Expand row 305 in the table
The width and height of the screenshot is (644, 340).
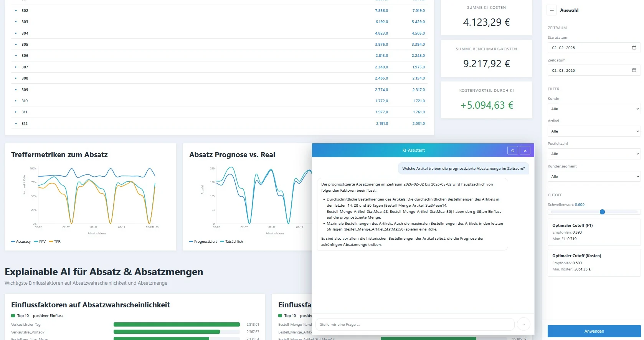click(x=16, y=45)
